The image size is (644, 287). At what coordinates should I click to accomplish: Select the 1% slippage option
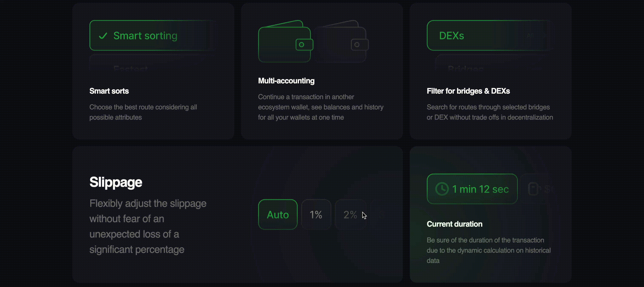click(316, 215)
